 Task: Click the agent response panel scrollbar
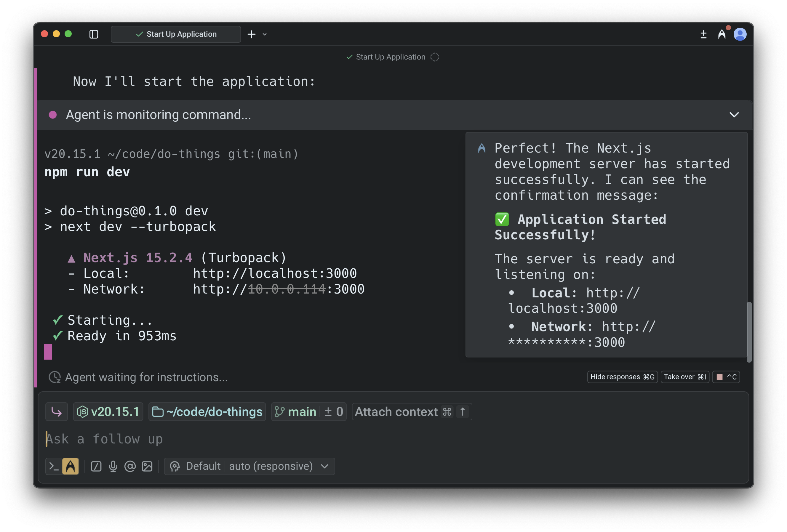[749, 332]
